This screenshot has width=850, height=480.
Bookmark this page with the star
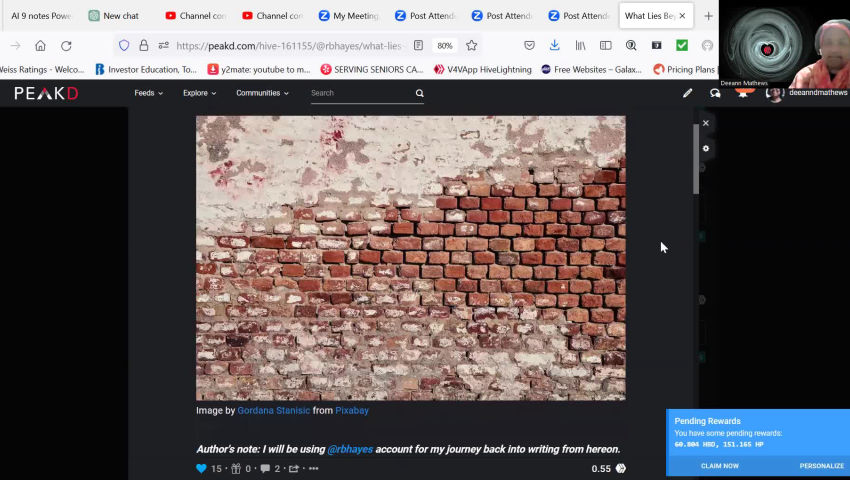tap(472, 46)
